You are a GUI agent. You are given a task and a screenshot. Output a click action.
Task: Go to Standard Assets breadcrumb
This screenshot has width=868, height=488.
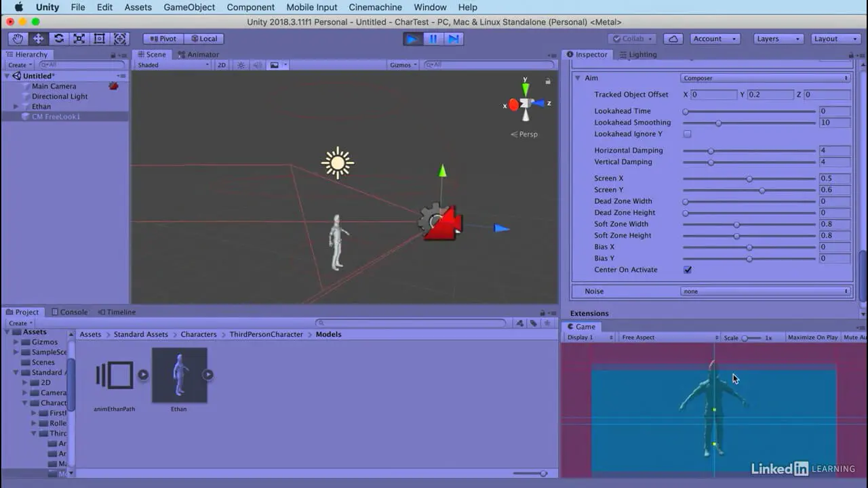(x=141, y=334)
